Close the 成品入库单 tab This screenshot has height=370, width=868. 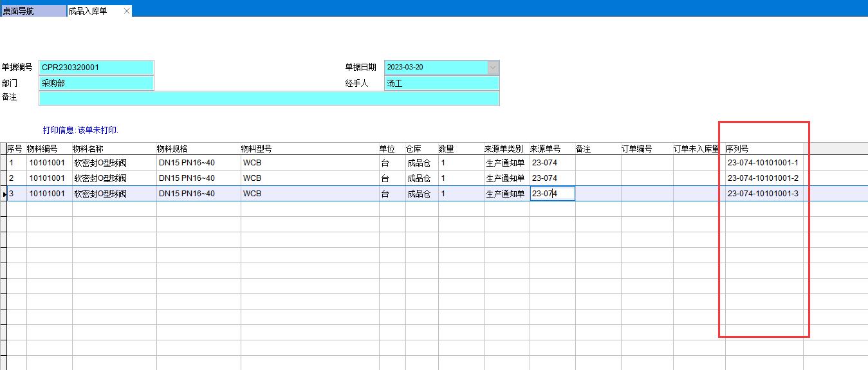pyautogui.click(x=127, y=11)
